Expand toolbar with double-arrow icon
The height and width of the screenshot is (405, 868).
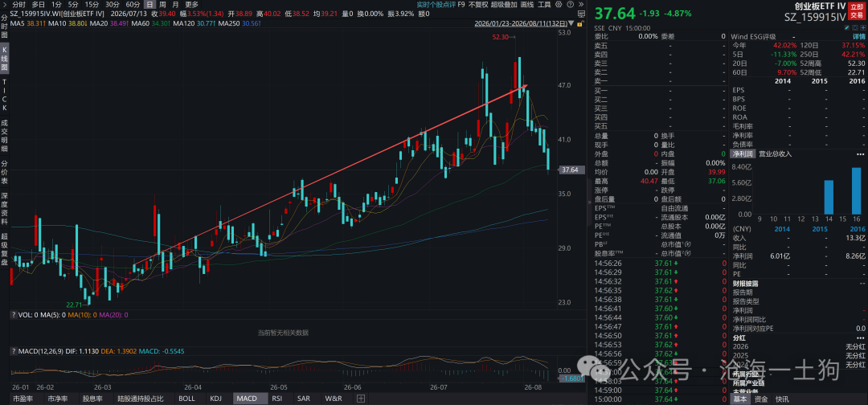(x=581, y=4)
